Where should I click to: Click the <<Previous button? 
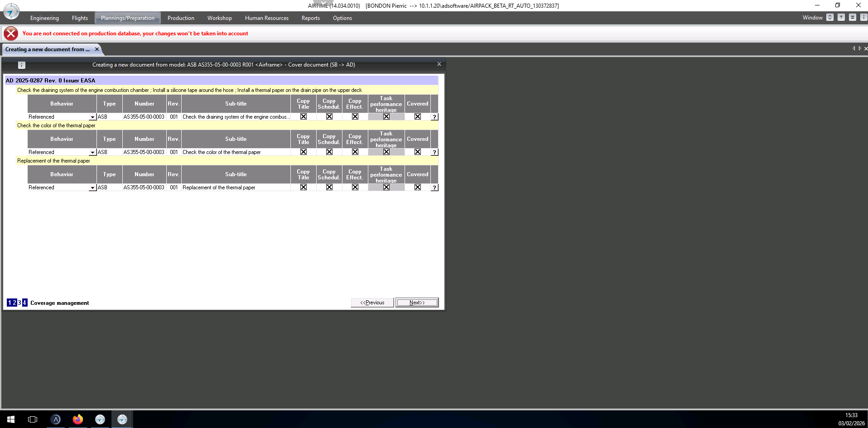pos(372,303)
